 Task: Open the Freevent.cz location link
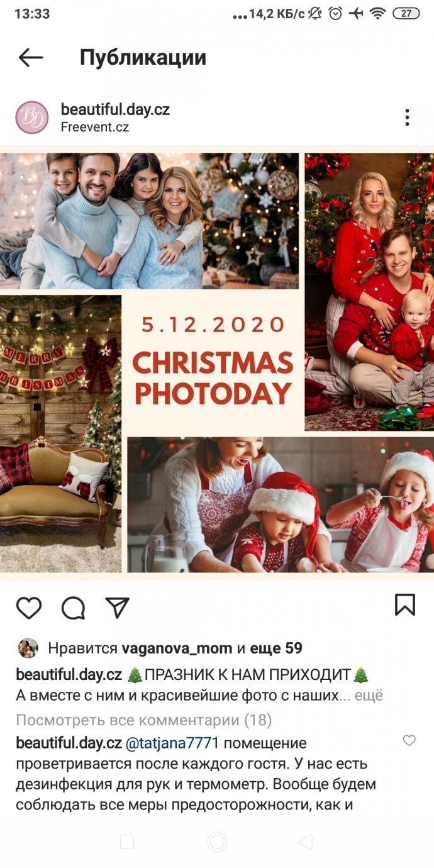click(x=95, y=127)
